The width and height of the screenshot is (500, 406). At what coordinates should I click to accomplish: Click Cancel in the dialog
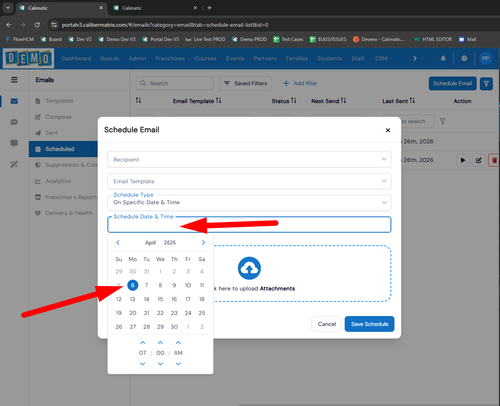point(327,324)
